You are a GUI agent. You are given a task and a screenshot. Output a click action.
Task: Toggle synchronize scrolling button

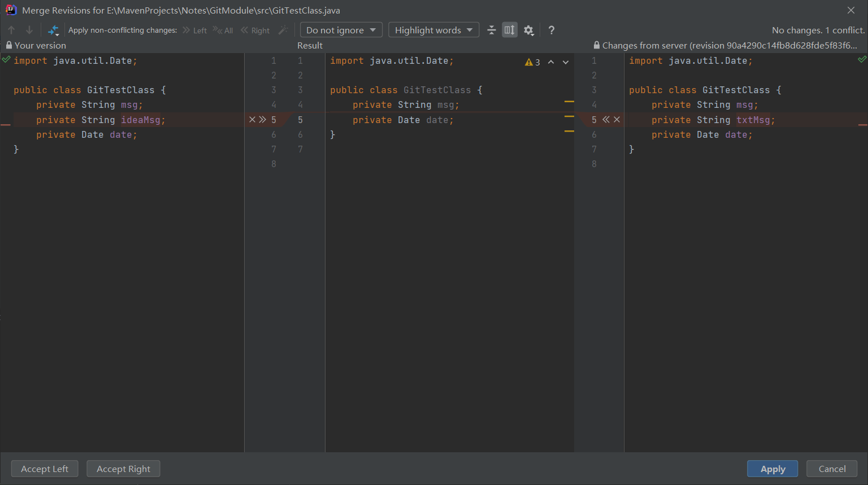(x=510, y=30)
